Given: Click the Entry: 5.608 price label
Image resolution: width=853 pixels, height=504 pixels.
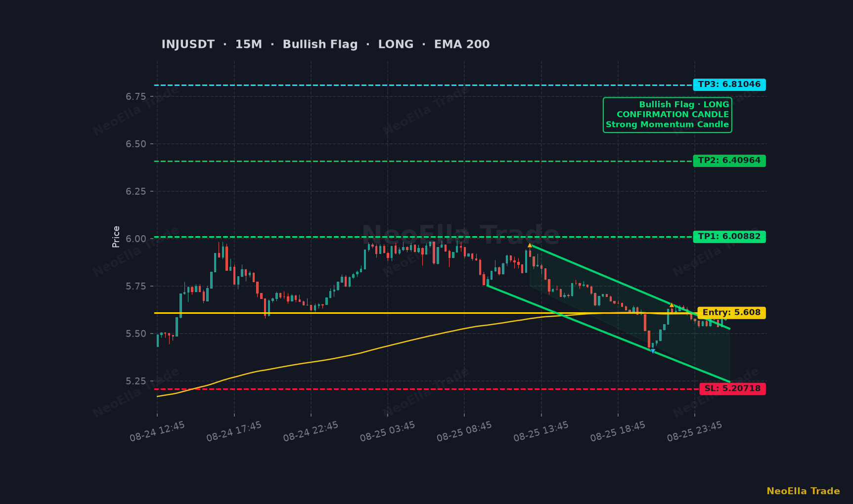Looking at the screenshot, I should click(731, 313).
